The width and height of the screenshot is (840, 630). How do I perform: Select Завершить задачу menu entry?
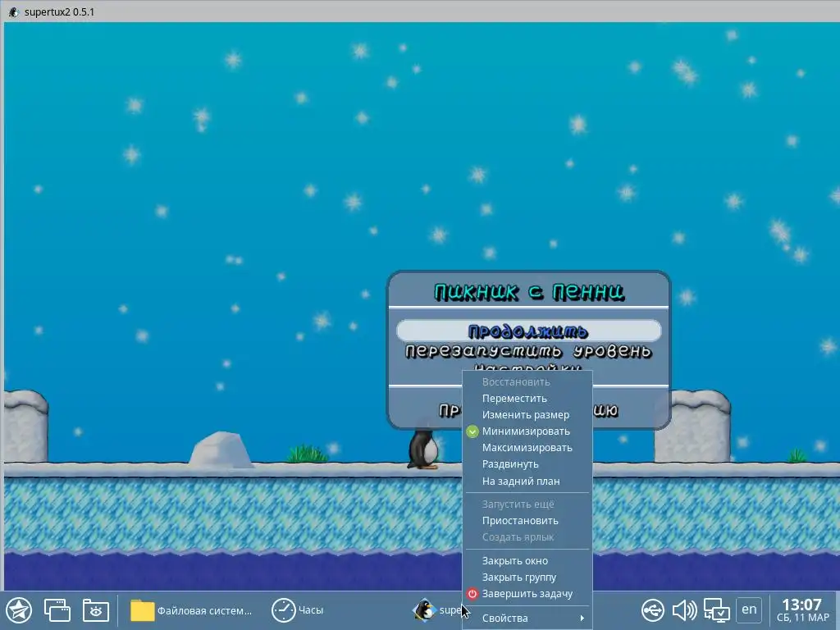coord(527,594)
